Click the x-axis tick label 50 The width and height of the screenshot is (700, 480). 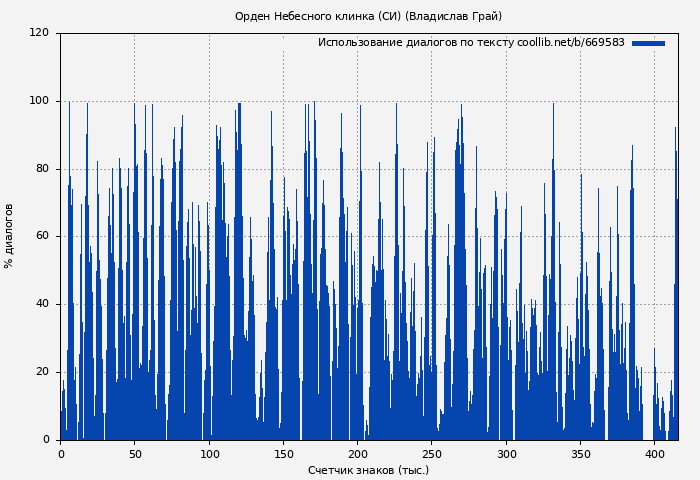point(135,454)
